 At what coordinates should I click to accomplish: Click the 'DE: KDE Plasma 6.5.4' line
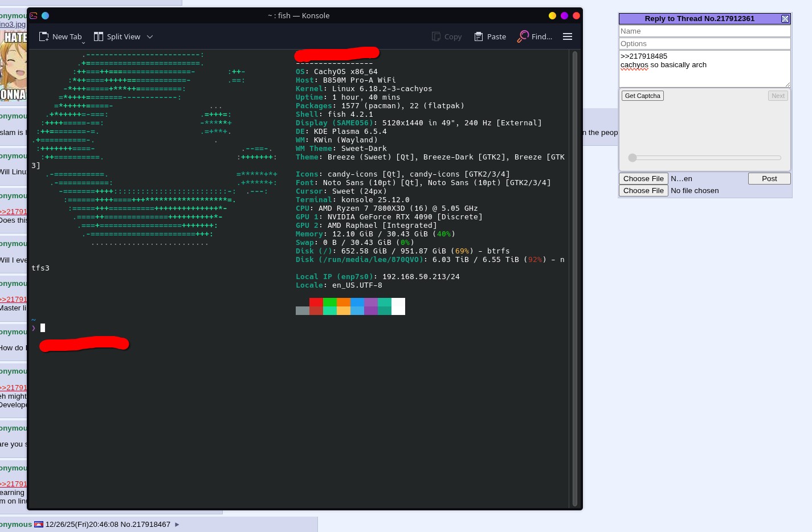341,132
